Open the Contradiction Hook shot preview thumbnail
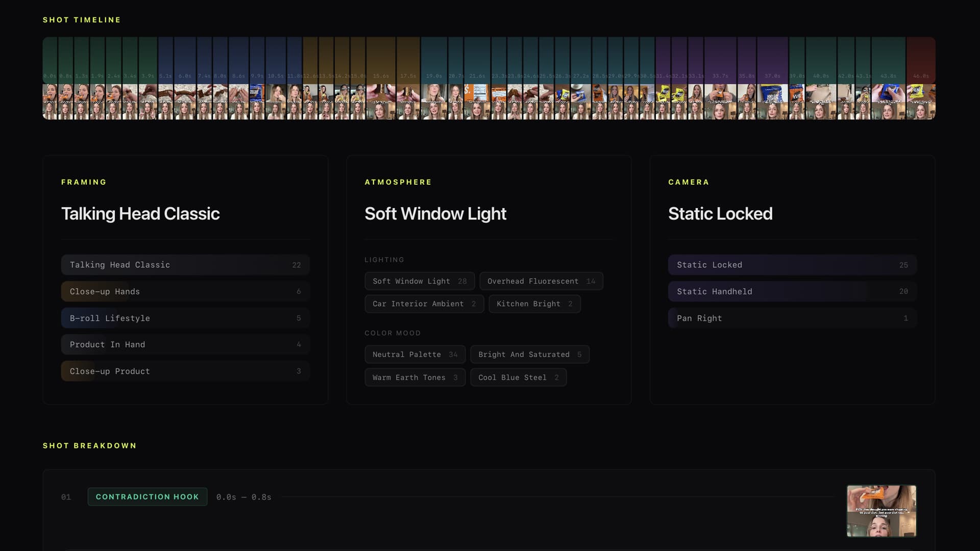 [x=881, y=511]
